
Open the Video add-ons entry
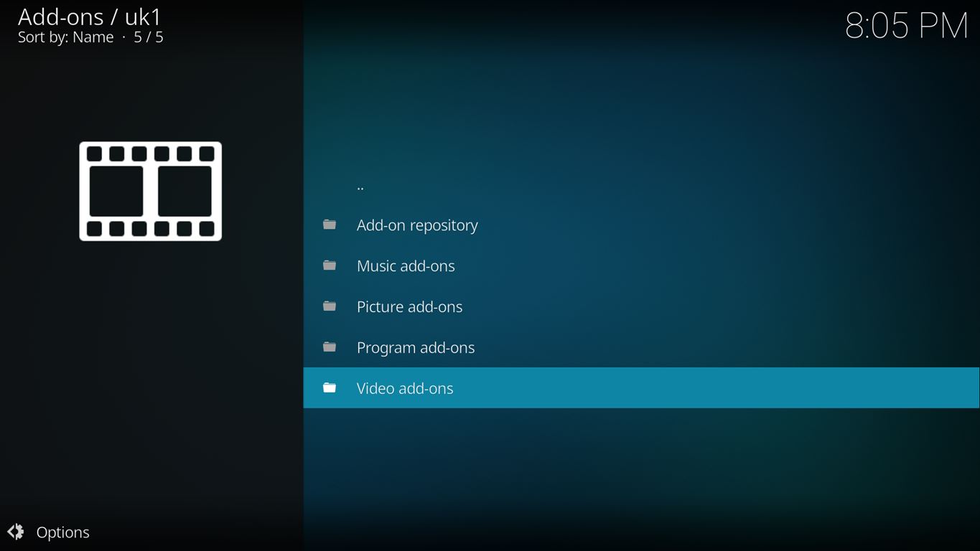[x=405, y=388]
